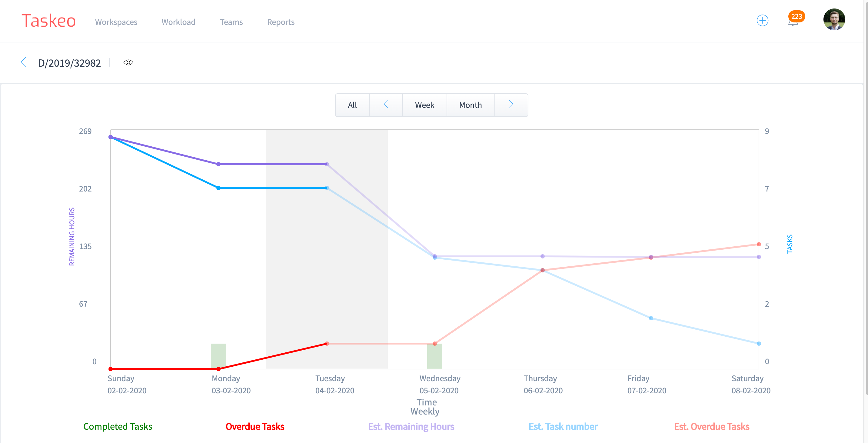Navigate to Teams
This screenshot has height=443, width=868.
coord(231,22)
